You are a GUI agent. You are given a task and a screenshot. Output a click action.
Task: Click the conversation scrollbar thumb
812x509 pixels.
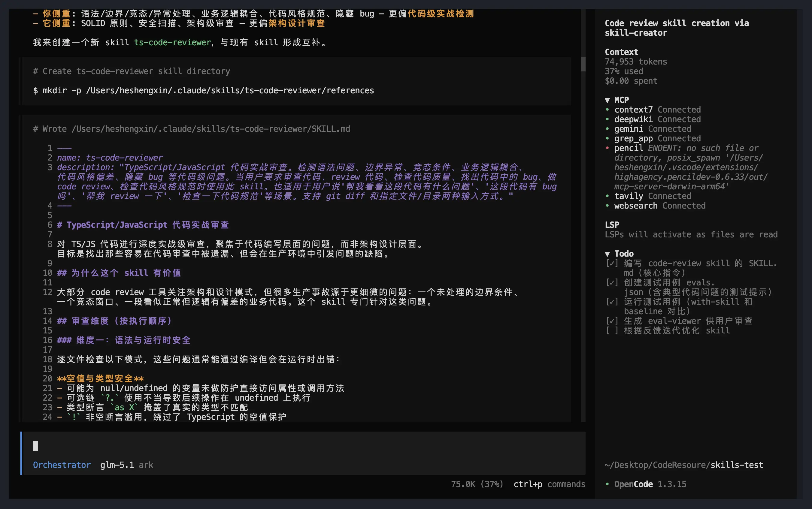tap(583, 64)
